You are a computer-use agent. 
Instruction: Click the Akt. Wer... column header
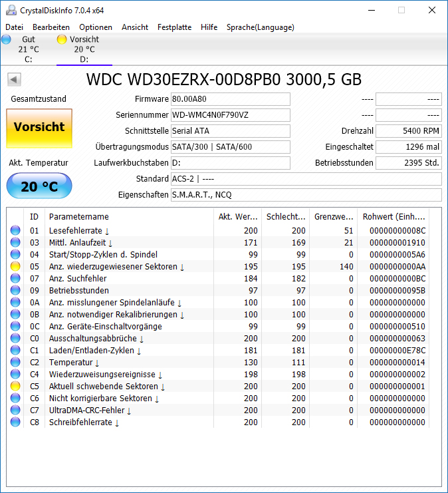point(237,217)
